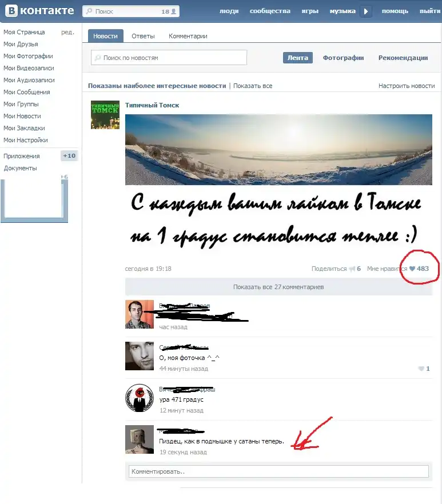Open the Anonymous mask commenter avatar
This screenshot has height=504, width=442.
click(x=140, y=398)
